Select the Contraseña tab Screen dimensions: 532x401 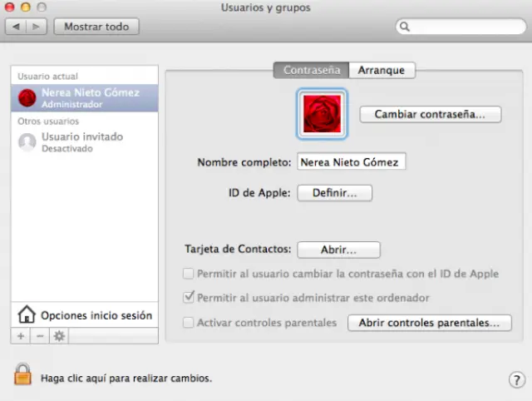pos(311,71)
